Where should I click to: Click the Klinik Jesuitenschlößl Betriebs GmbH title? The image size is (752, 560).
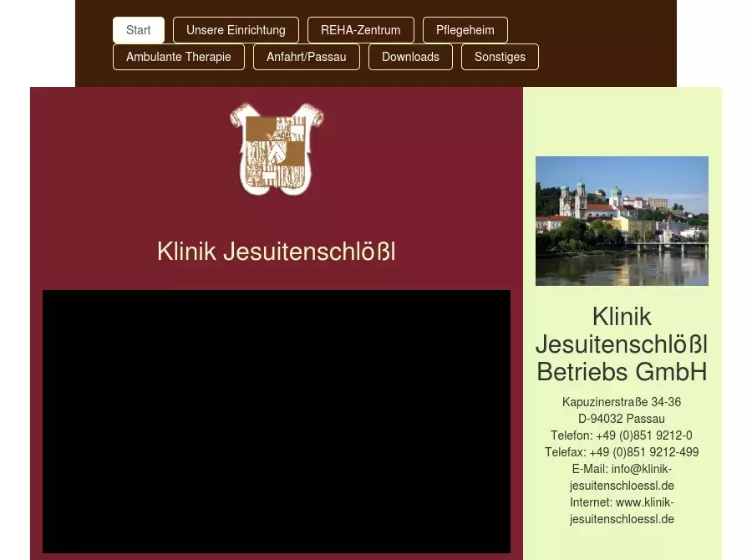[622, 344]
